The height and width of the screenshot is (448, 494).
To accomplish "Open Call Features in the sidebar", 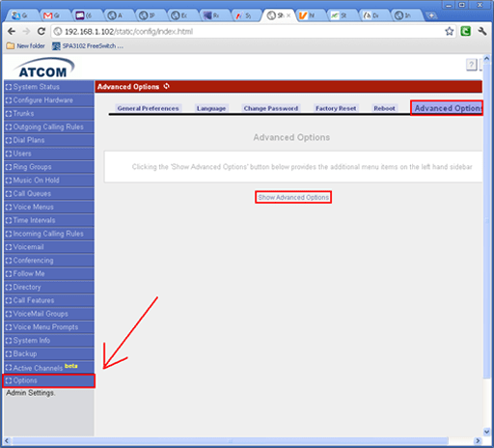I will (49, 300).
